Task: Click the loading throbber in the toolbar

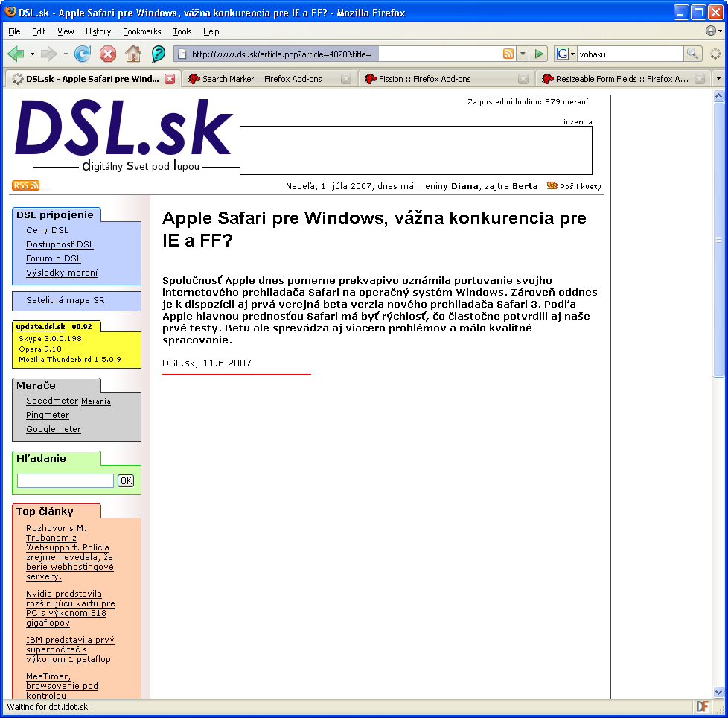Action: (715, 54)
